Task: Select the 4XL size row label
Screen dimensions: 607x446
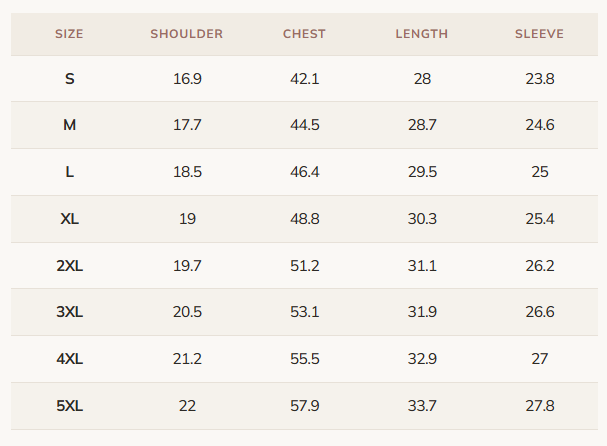Action: 70,359
